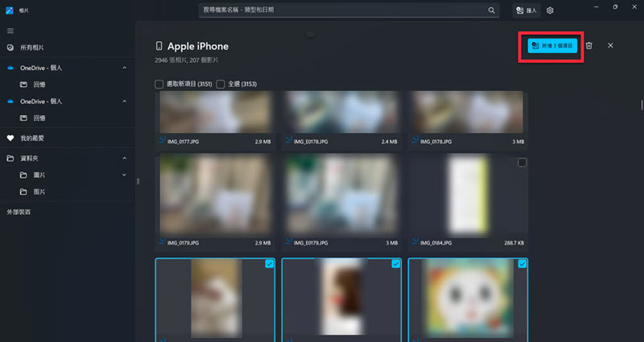Select the IMG_0184.JPG thumbnail image
644x342 pixels.
click(469, 195)
